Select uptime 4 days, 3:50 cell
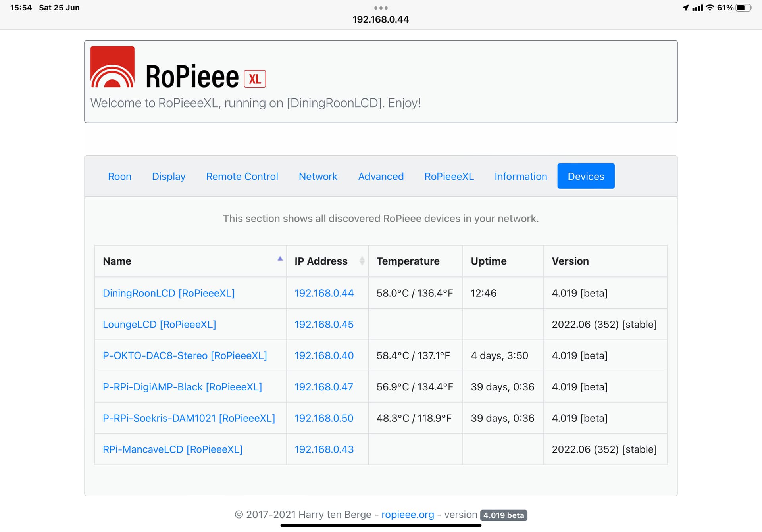 click(503, 355)
